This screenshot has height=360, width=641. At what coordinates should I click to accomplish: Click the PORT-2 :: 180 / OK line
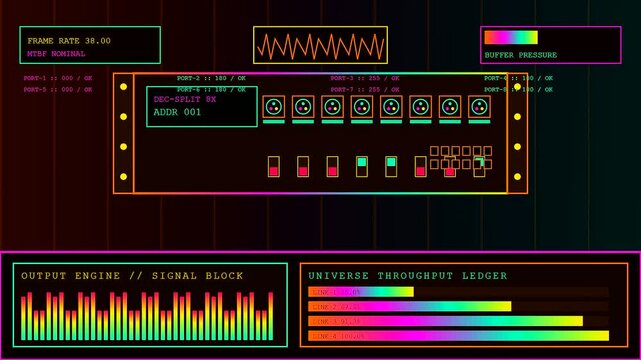pyautogui.click(x=211, y=78)
